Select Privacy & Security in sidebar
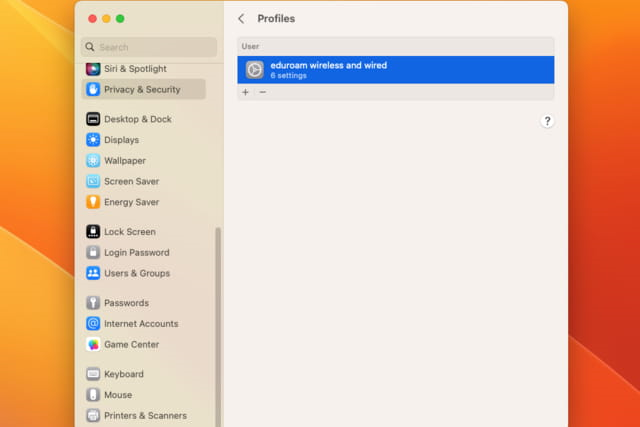 point(142,89)
